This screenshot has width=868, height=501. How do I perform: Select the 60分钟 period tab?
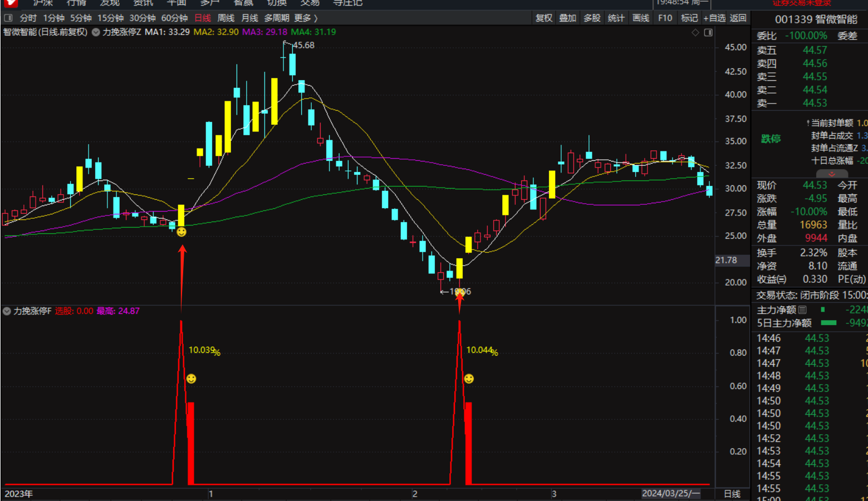174,18
